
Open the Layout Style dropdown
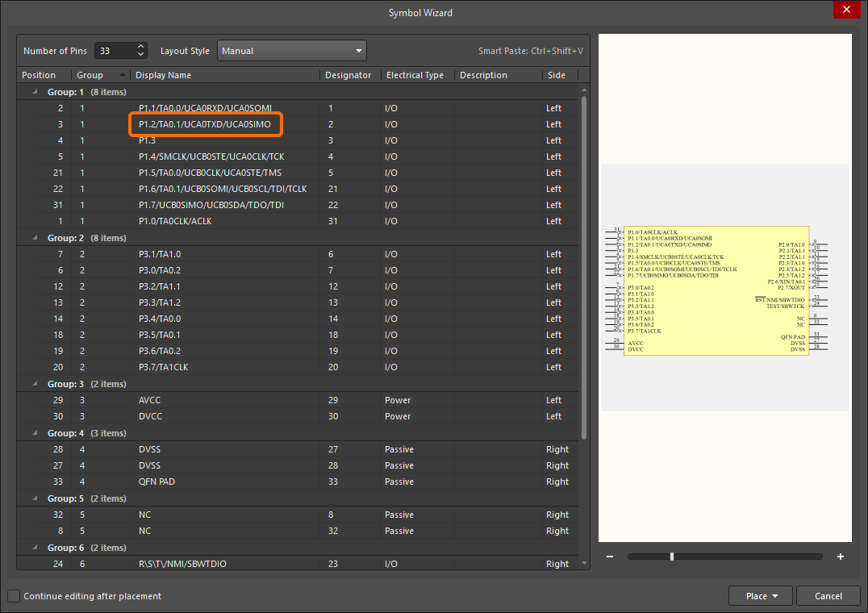coord(292,51)
